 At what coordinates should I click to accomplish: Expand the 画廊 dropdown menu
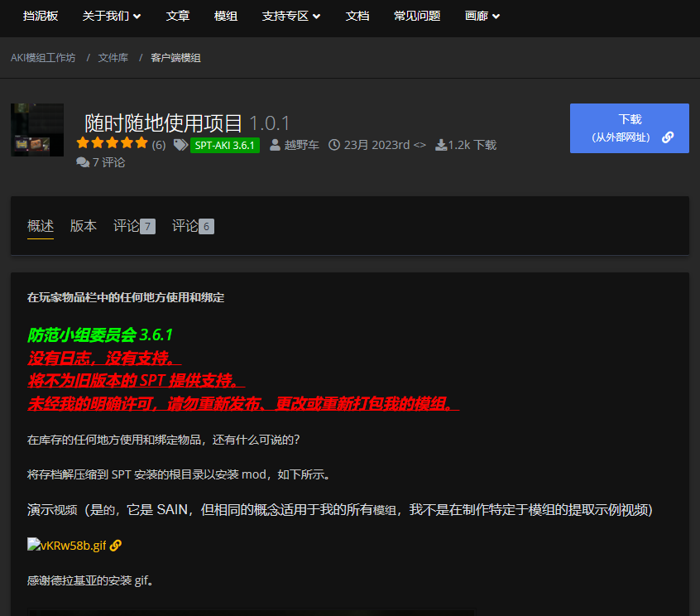(x=482, y=16)
